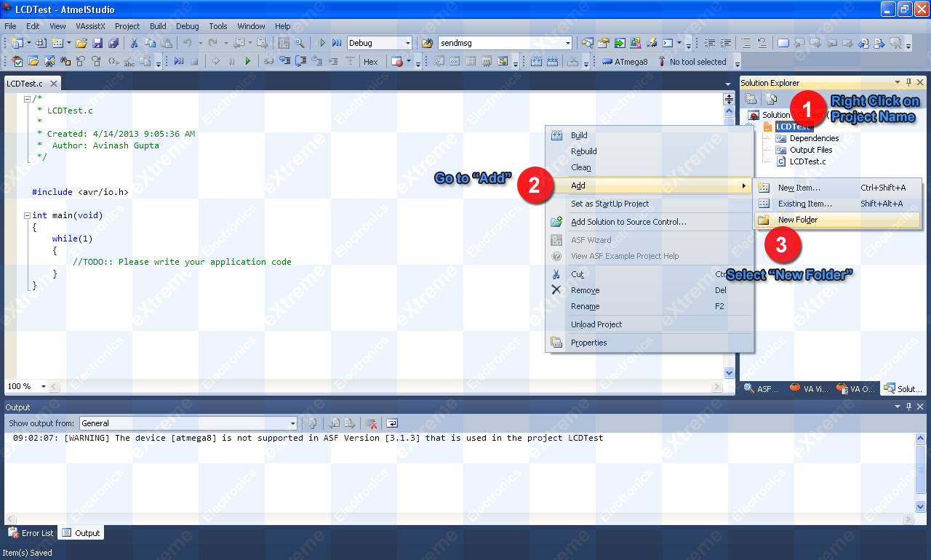This screenshot has width=931, height=560.
Task: Select Rename in the context menu
Action: coord(649,306)
